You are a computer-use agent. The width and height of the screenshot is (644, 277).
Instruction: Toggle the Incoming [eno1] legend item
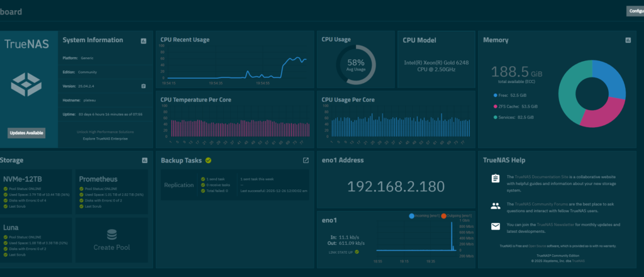pyautogui.click(x=424, y=215)
